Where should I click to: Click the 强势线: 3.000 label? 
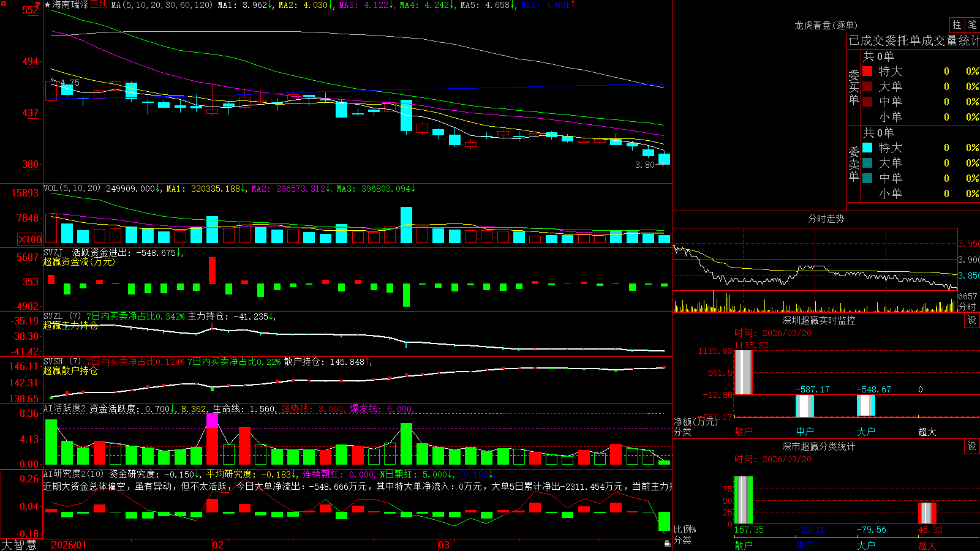coord(312,408)
